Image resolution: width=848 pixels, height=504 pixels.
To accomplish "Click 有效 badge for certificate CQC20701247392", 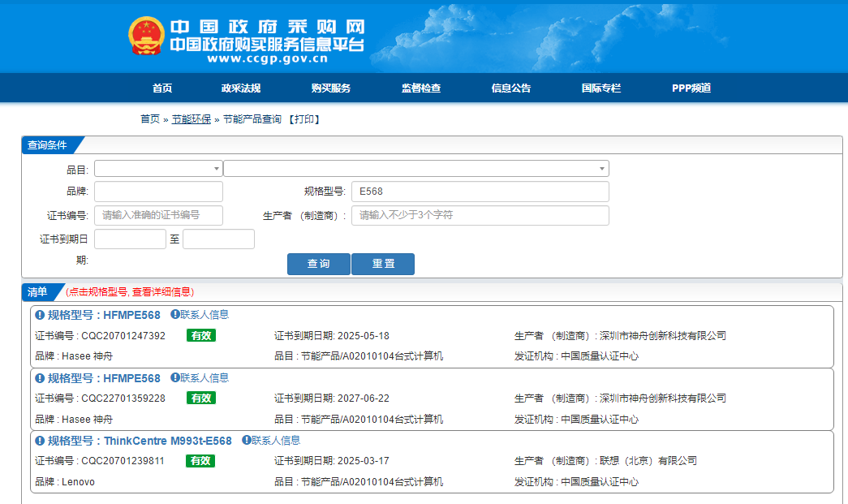I will click(201, 335).
